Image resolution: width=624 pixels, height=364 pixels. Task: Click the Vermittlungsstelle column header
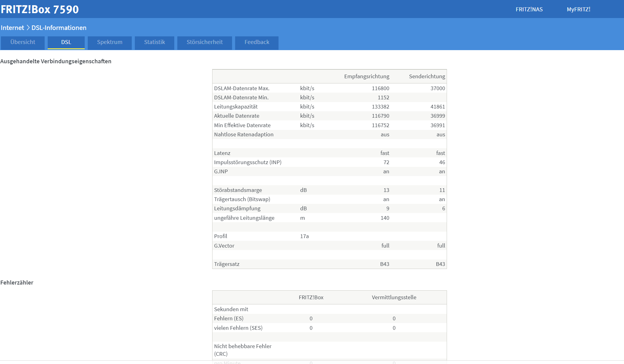point(394,297)
